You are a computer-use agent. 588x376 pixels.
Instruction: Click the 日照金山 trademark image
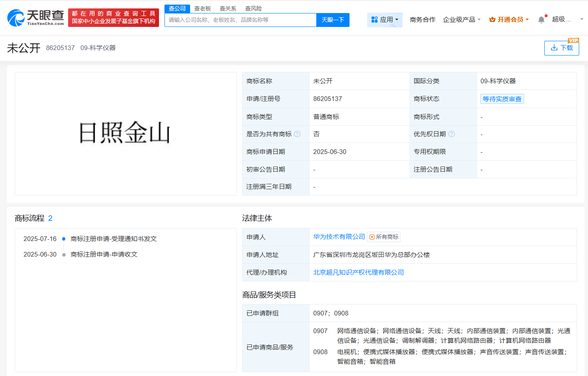point(125,133)
